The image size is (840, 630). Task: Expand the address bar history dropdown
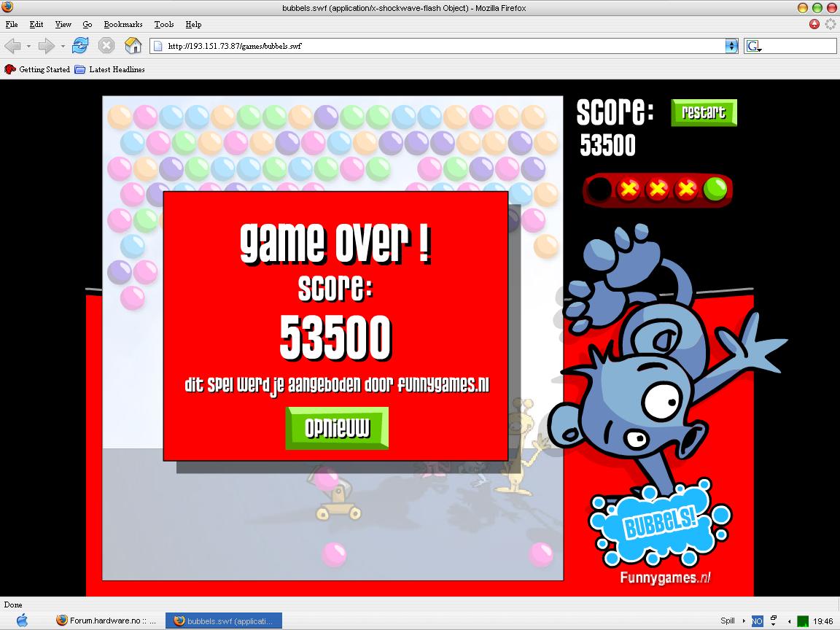click(731, 46)
